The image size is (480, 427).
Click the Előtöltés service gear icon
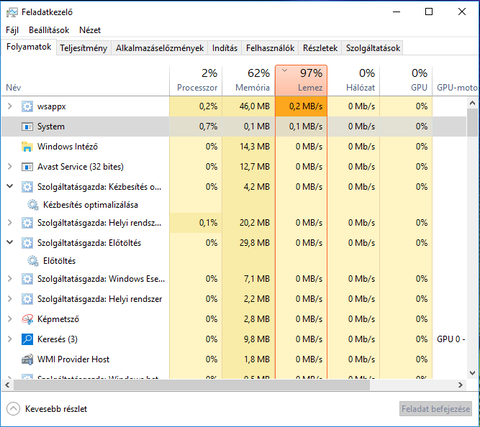coord(33,261)
